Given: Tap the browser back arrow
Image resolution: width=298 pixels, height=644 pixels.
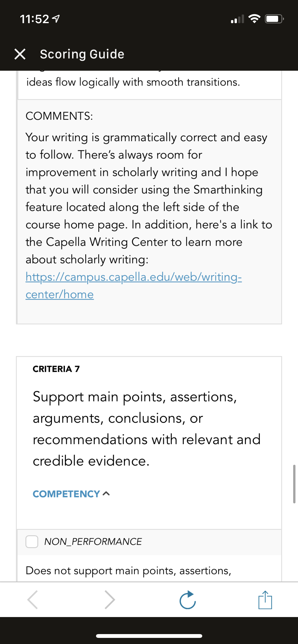Looking at the screenshot, I should (33, 600).
